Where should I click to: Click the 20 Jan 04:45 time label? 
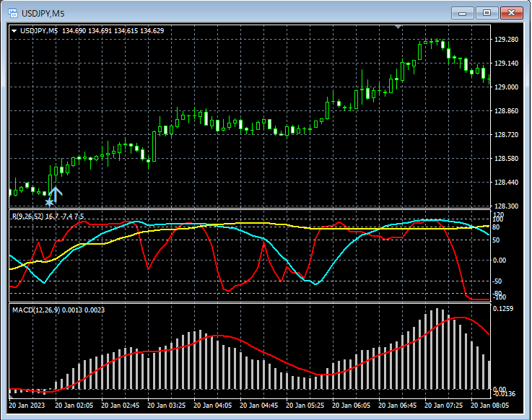pyautogui.click(x=258, y=406)
